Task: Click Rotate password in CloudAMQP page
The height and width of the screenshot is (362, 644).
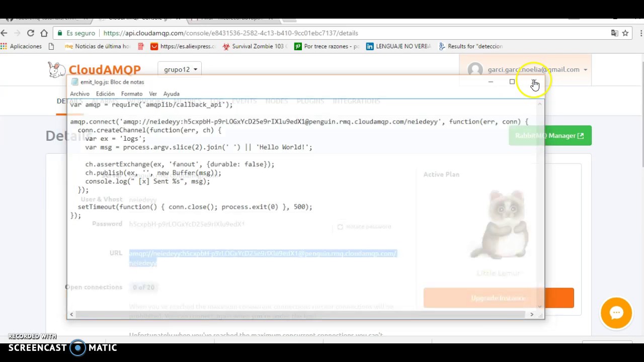Action: 364,227
